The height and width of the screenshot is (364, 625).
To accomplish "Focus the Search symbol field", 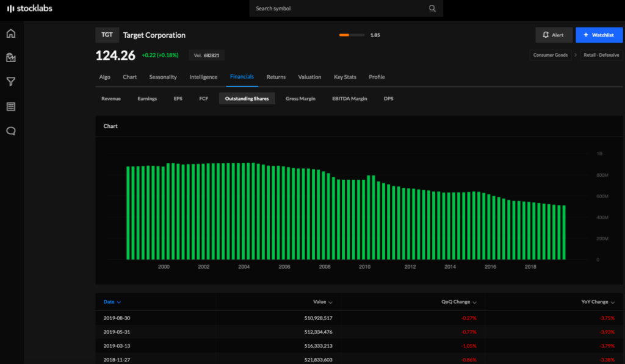I will (x=346, y=9).
